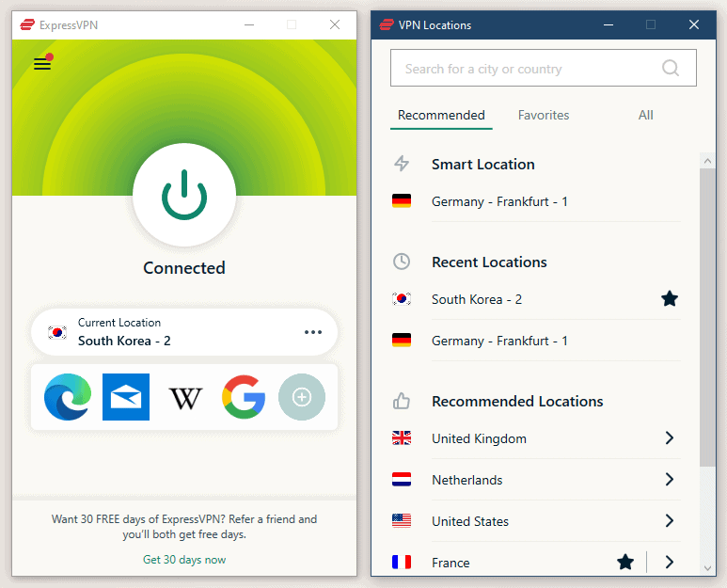Click the Smart Location lightning icon

tap(402, 164)
